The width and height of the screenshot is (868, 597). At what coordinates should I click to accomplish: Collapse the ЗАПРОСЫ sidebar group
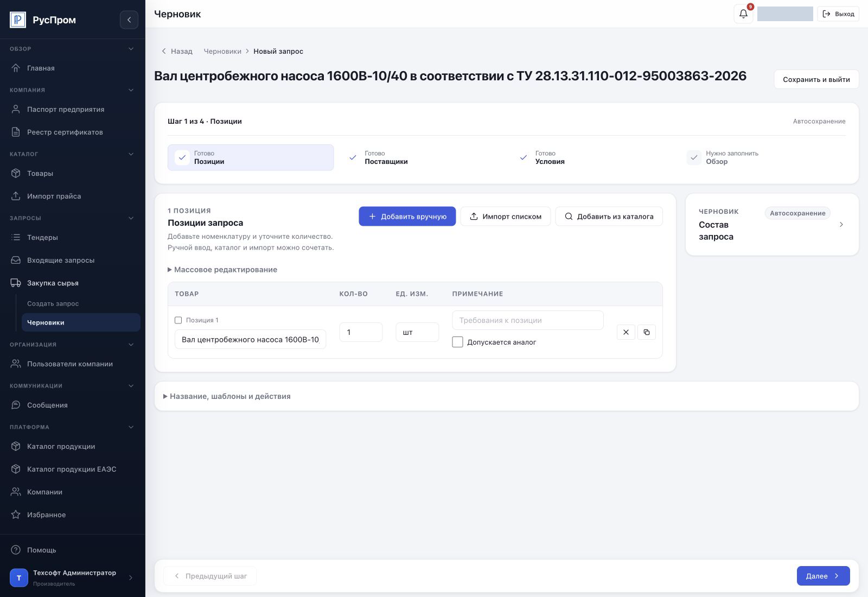click(131, 218)
